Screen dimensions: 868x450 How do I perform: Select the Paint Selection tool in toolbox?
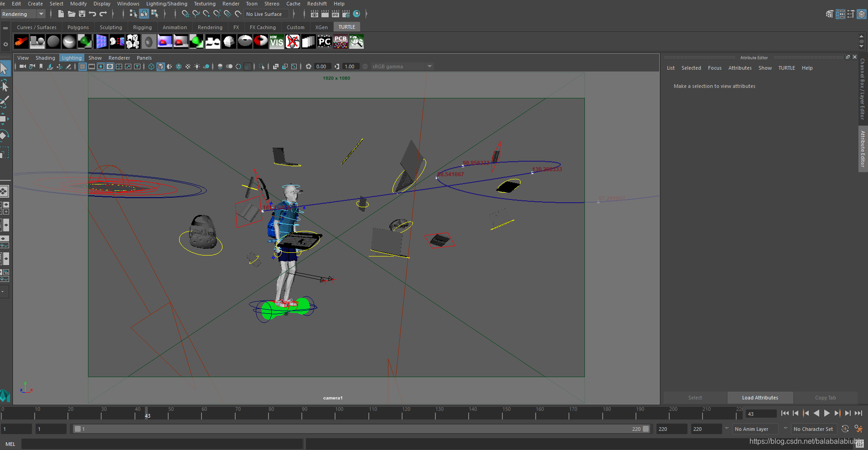pos(5,101)
